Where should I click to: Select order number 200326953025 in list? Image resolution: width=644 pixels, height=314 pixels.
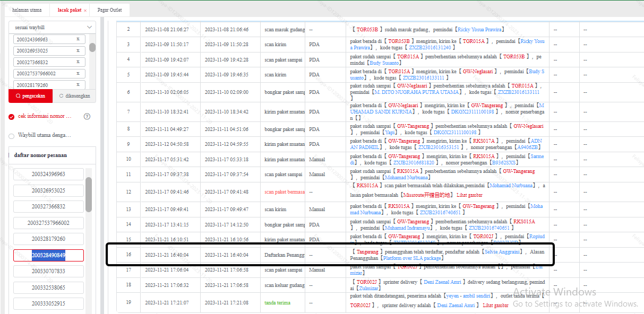click(x=48, y=190)
